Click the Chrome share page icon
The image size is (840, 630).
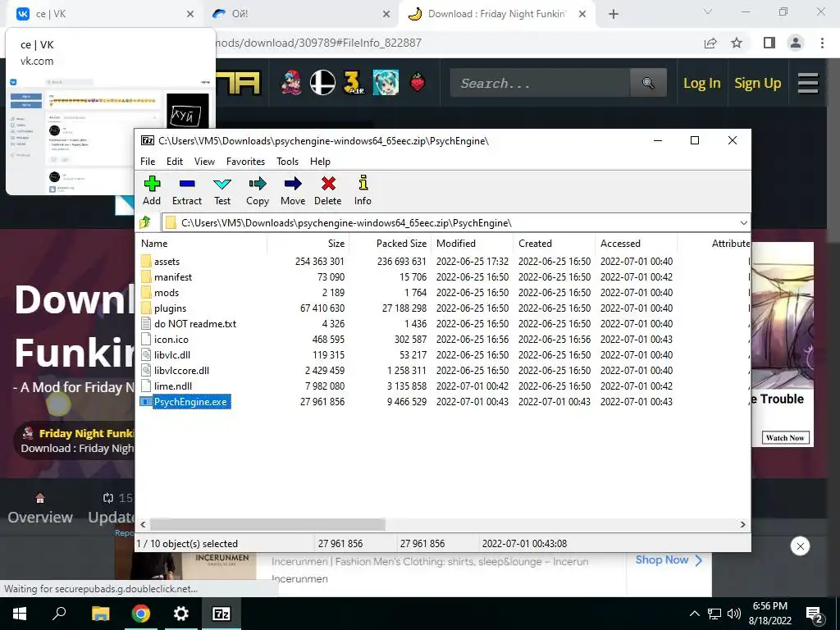click(710, 43)
